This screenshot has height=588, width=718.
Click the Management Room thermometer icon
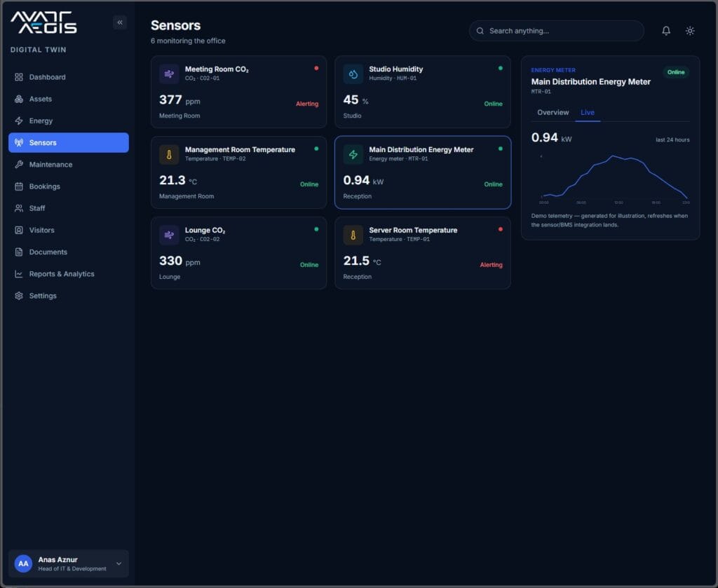tap(169, 155)
